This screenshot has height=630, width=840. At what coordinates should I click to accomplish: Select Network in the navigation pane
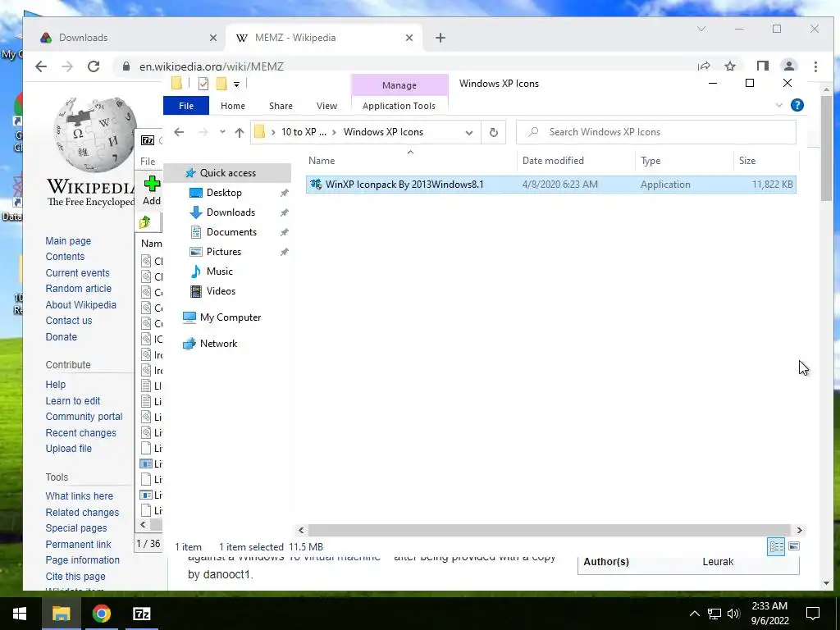tap(218, 344)
